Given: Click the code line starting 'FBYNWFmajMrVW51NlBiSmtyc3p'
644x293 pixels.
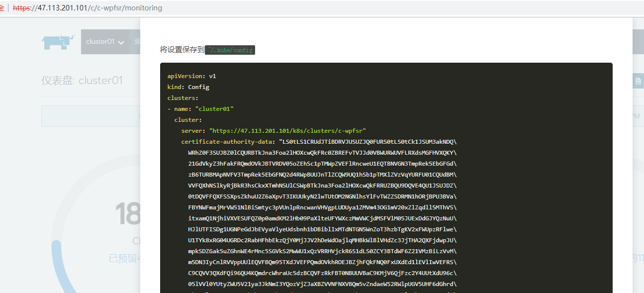Looking at the screenshot, I should (322, 207).
